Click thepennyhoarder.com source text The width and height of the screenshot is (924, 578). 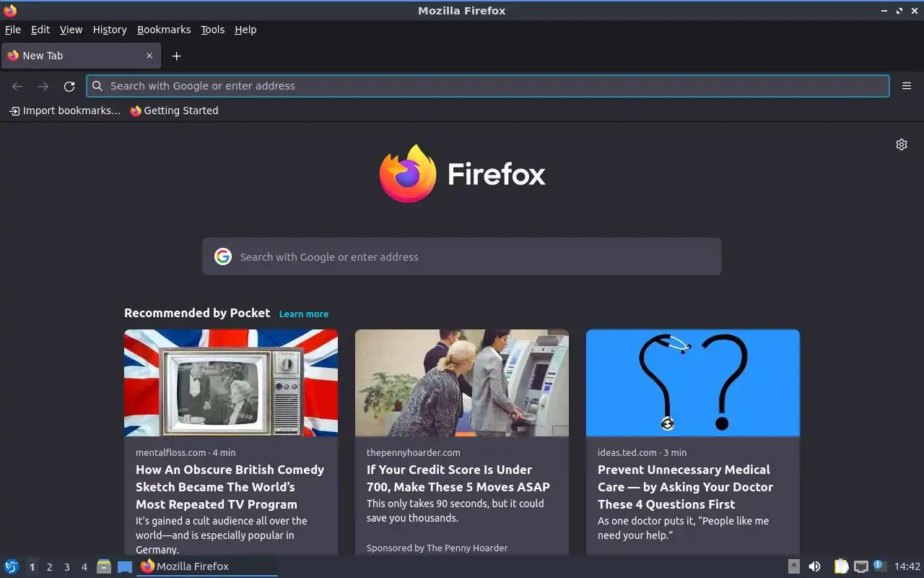[413, 452]
